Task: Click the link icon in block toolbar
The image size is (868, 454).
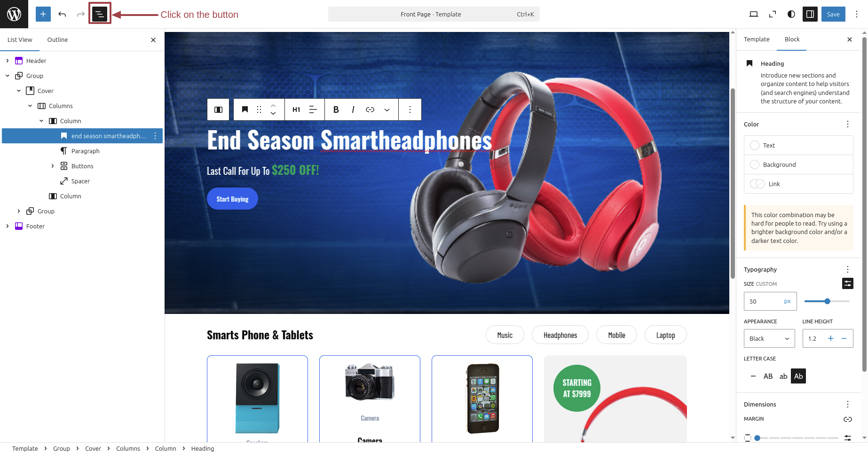Action: [370, 110]
